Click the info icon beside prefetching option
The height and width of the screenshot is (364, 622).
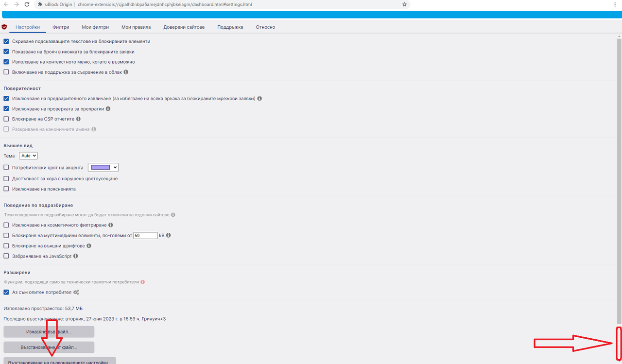(x=259, y=98)
